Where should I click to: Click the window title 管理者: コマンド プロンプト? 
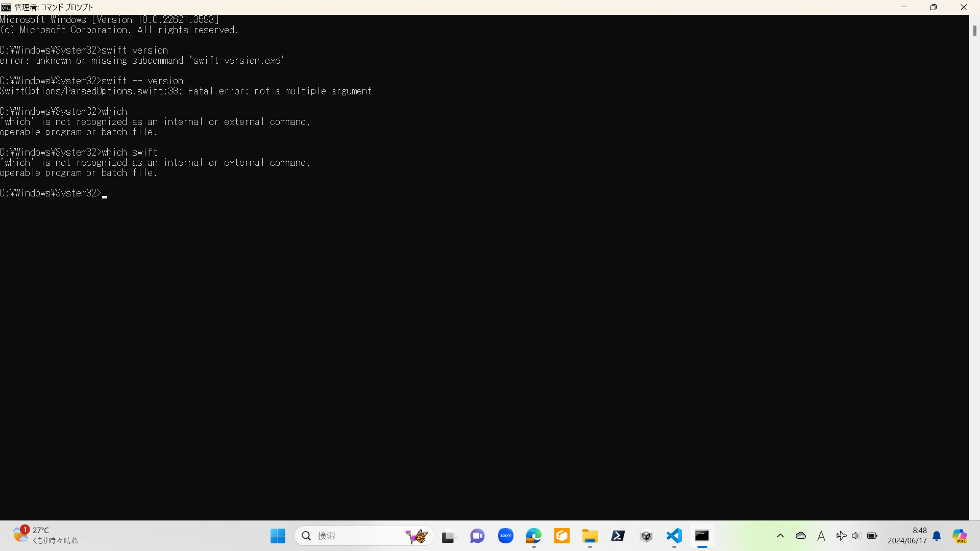point(54,7)
